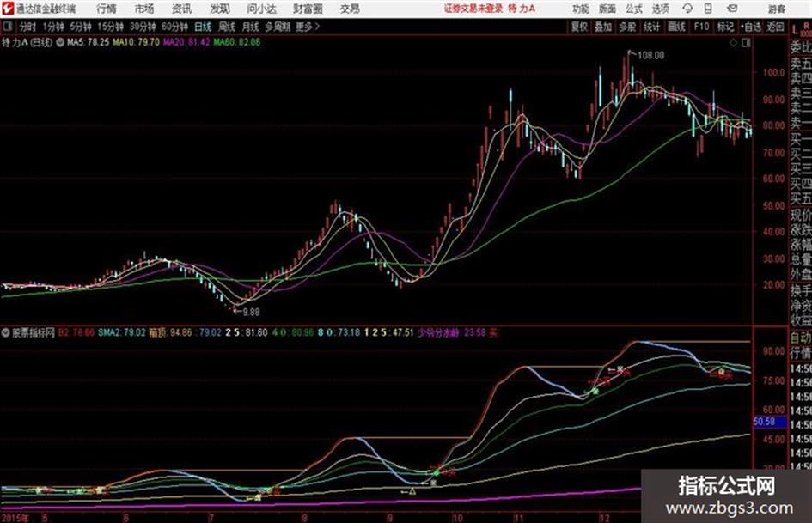Screen dimensions: 812x523
Task: Open F10 company info
Action: (x=702, y=27)
